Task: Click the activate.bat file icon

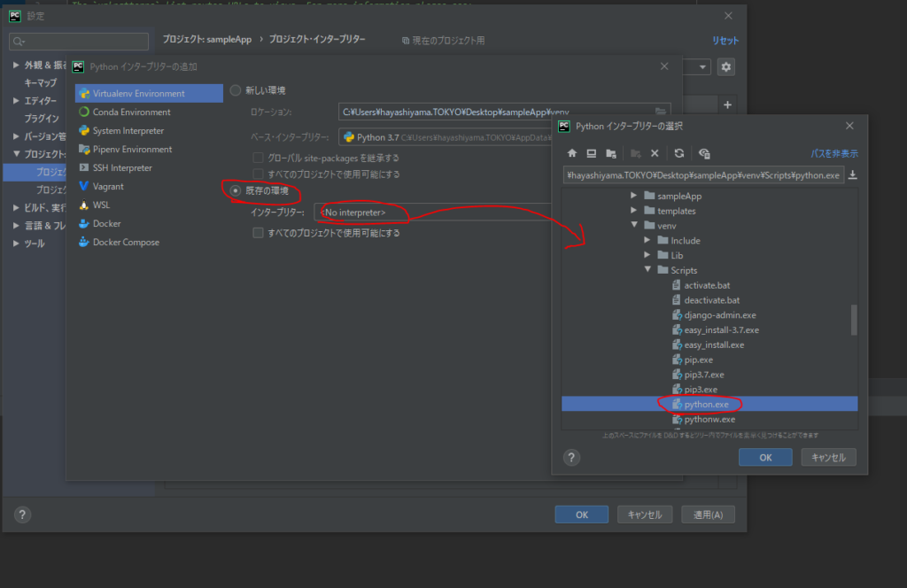Action: tap(677, 285)
